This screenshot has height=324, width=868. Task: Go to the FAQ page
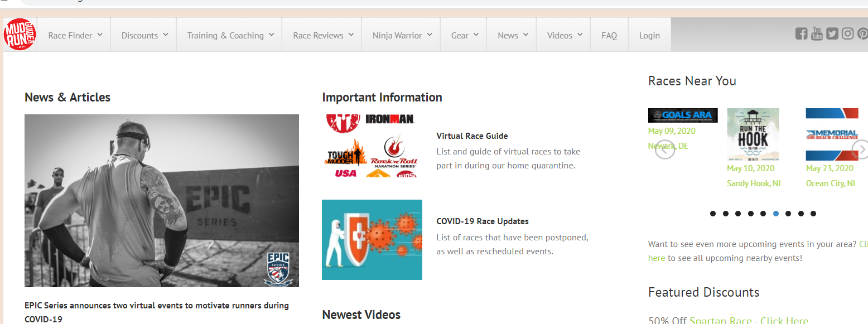click(609, 35)
